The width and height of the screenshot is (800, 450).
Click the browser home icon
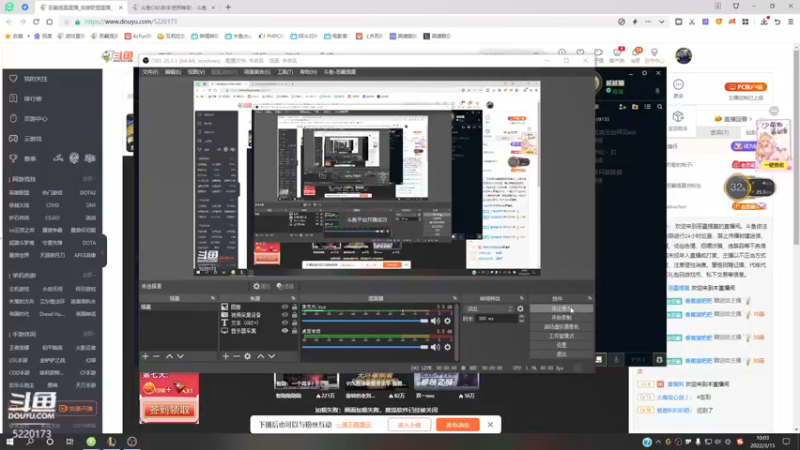point(49,22)
